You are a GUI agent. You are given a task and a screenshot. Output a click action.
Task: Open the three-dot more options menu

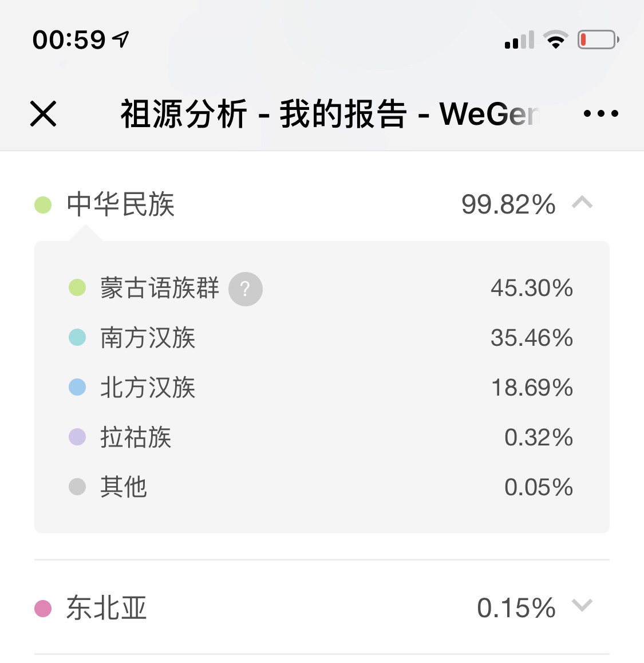pyautogui.click(x=600, y=113)
